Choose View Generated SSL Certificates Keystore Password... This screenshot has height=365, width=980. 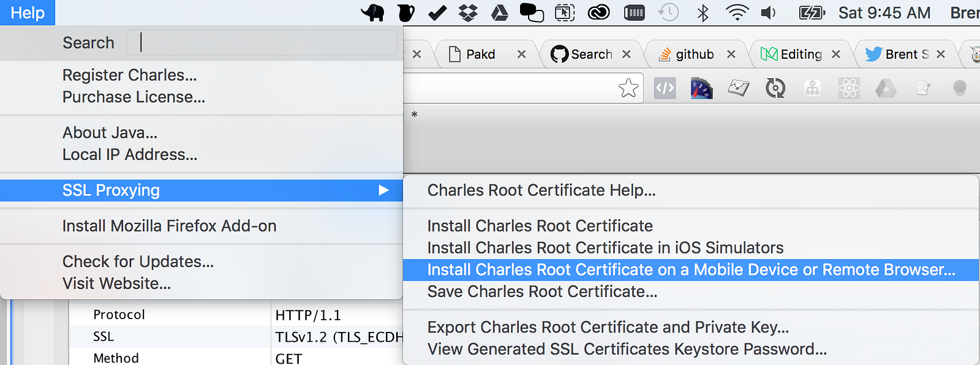pos(691,350)
